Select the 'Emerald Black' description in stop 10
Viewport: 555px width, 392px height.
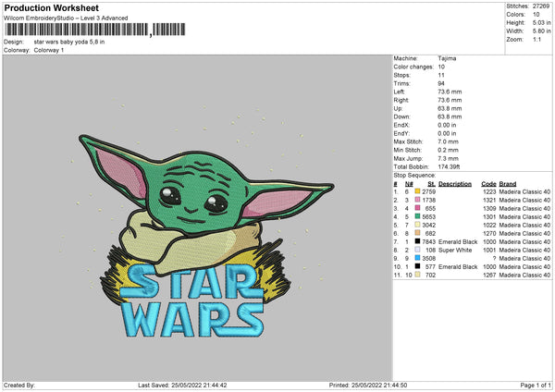(458, 267)
